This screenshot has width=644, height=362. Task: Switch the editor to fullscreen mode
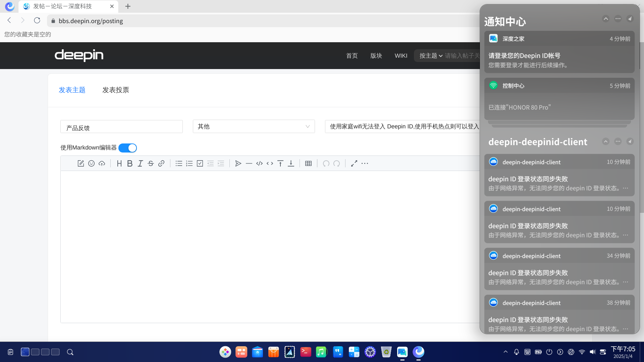coord(354,163)
